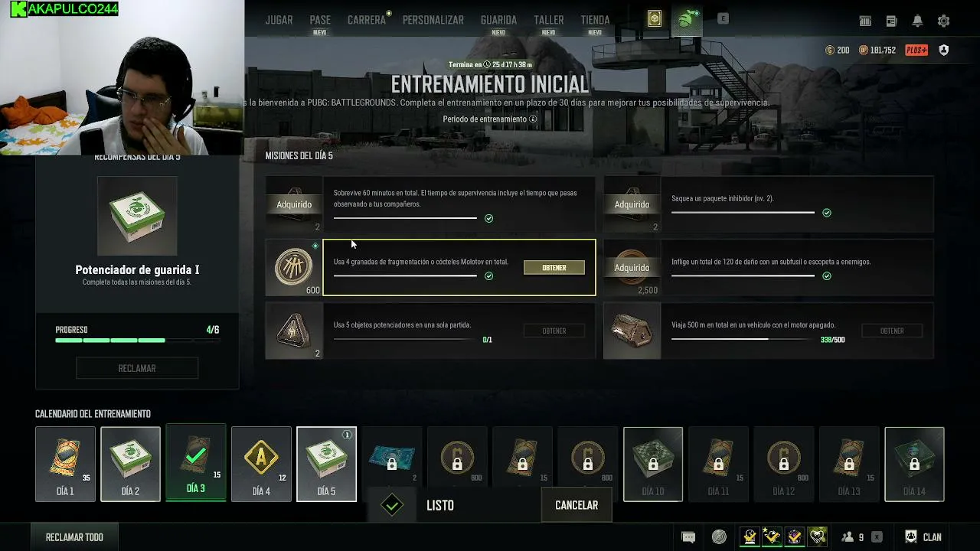Select DÍA 5 in the training calendar
The image size is (980, 551).
pyautogui.click(x=327, y=464)
